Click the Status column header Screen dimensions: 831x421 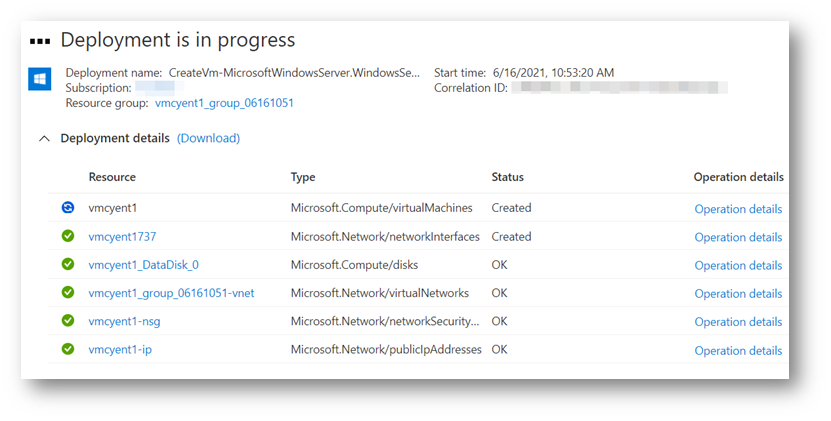pyautogui.click(x=507, y=177)
